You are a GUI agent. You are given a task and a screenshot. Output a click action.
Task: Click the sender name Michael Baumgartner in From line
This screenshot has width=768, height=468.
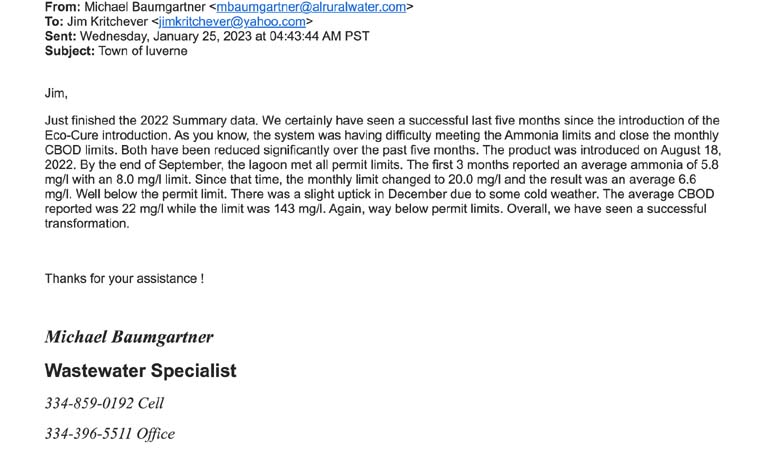click(145, 7)
